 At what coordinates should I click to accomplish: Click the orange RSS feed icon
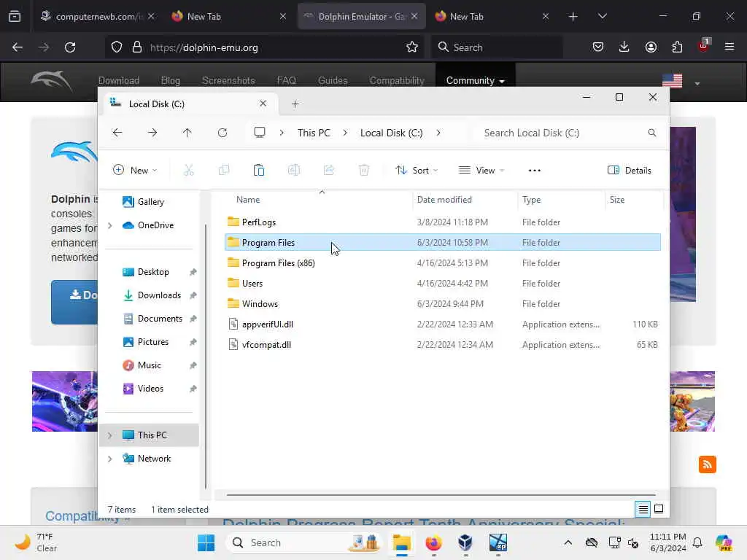(708, 464)
